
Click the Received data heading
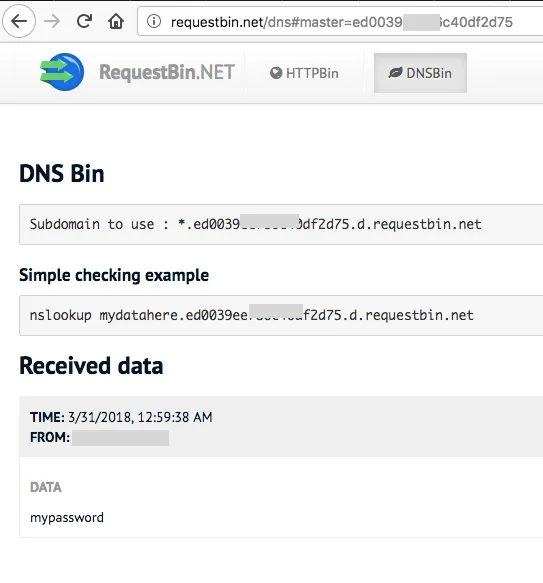pos(91,365)
